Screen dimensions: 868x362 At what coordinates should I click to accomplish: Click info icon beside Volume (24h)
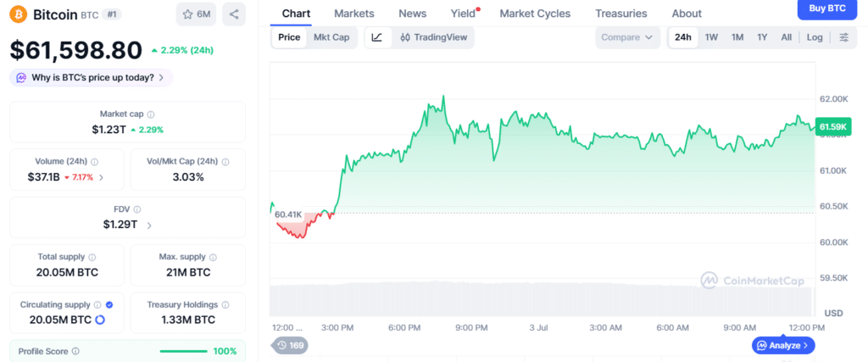95,162
